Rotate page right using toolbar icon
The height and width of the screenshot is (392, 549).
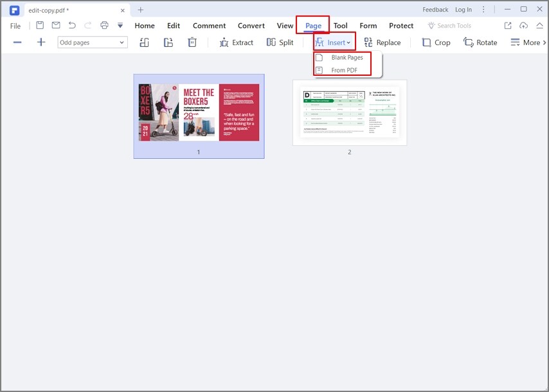click(x=168, y=42)
